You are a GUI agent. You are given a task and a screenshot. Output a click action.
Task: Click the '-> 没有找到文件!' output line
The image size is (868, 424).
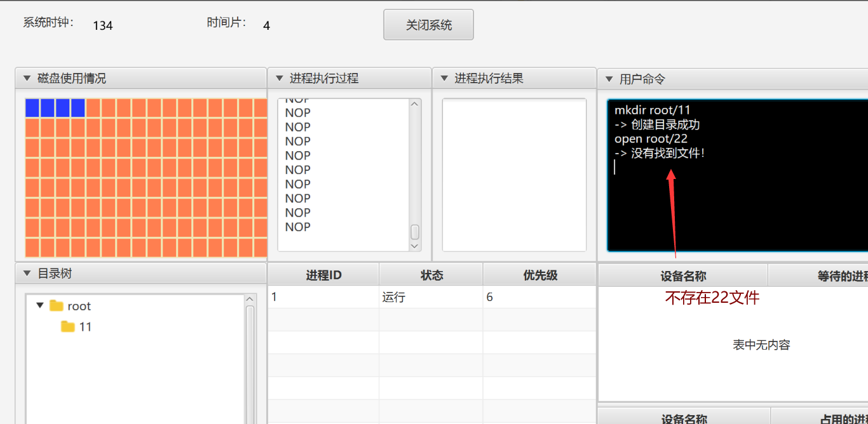point(660,153)
